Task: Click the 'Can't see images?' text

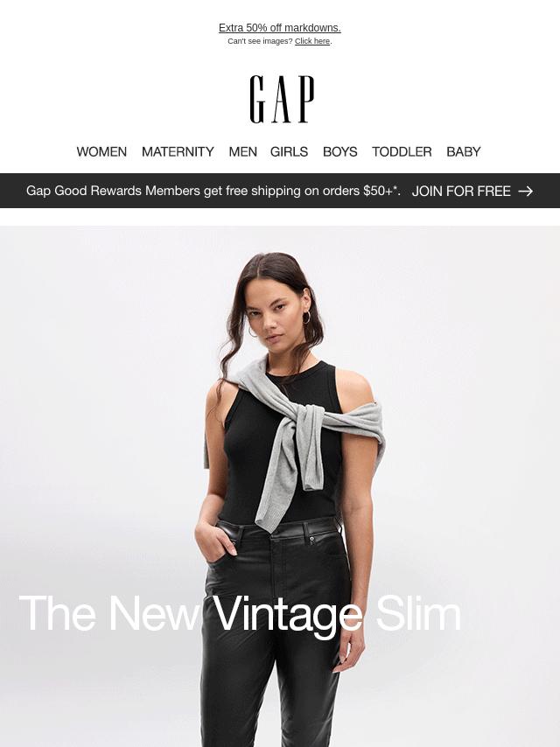Action: pyautogui.click(x=260, y=41)
